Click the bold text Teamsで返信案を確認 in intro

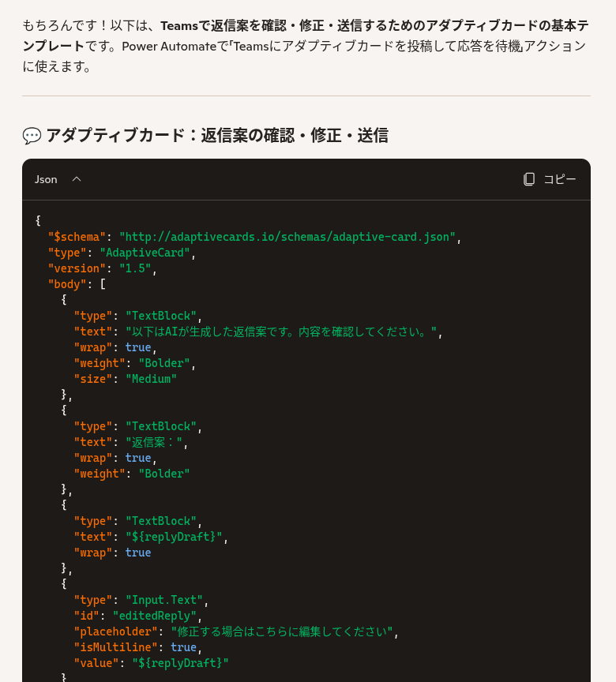click(223, 26)
